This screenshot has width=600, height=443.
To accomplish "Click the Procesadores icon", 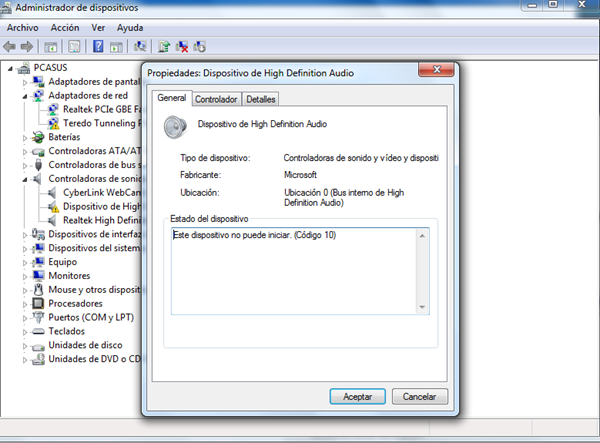I will (38, 303).
